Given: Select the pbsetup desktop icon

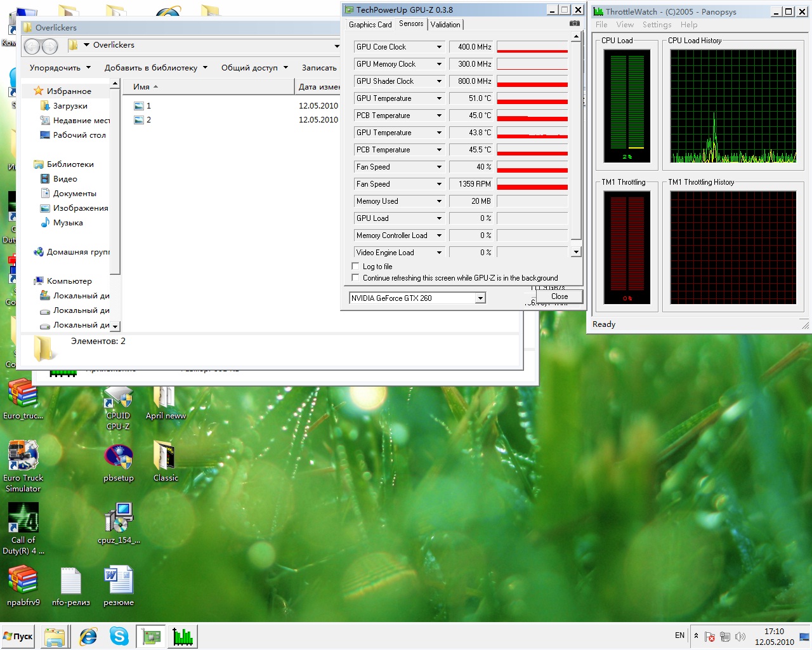Looking at the screenshot, I should point(119,463).
